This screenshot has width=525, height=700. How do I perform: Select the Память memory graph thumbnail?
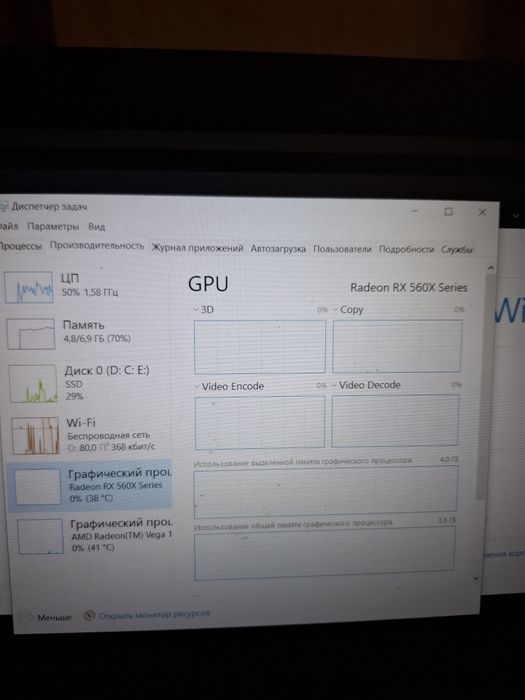(x=31, y=333)
